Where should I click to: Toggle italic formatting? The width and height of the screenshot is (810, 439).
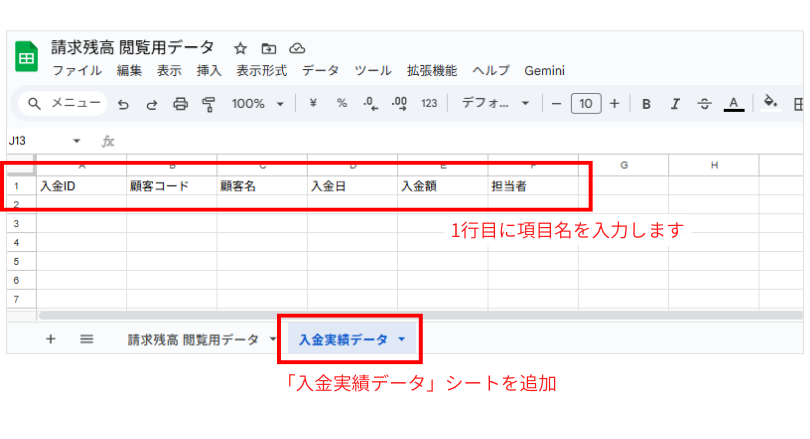tap(675, 104)
